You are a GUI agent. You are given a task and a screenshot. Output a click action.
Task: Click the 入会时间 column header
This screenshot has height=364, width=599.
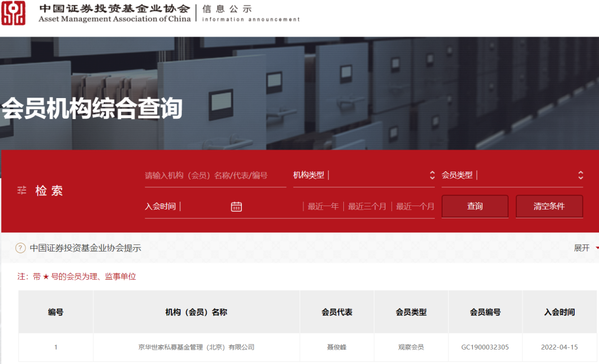point(559,312)
